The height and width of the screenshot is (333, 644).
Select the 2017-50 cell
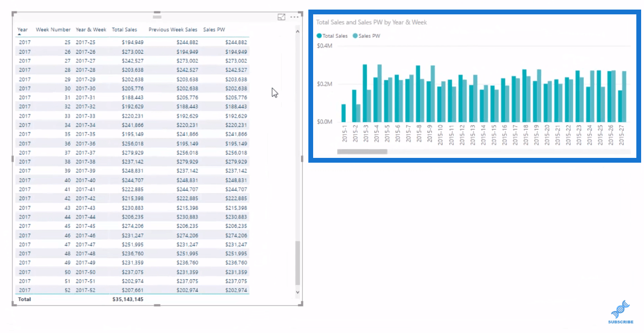coord(85,272)
